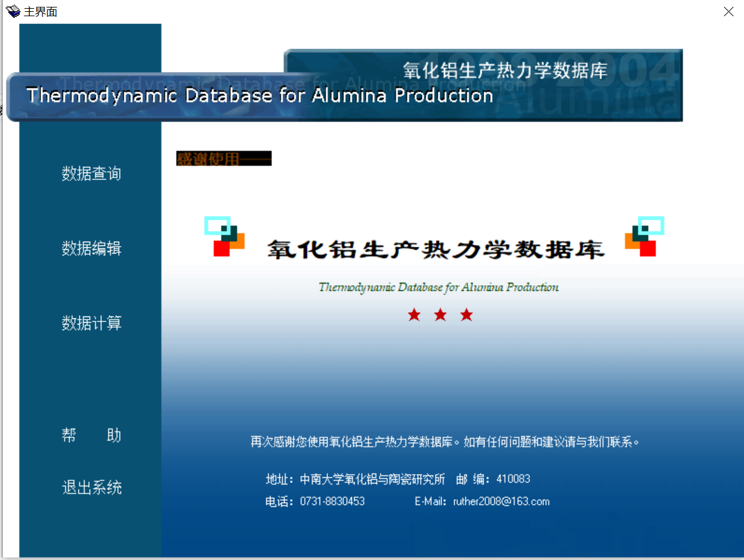Close the 主界面 window
This screenshot has width=744, height=560.
(728, 12)
